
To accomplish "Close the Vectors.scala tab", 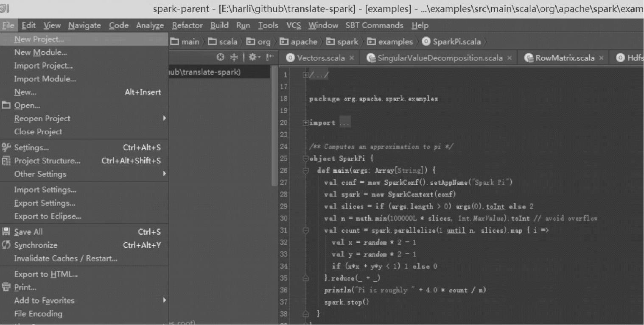I will click(x=352, y=58).
